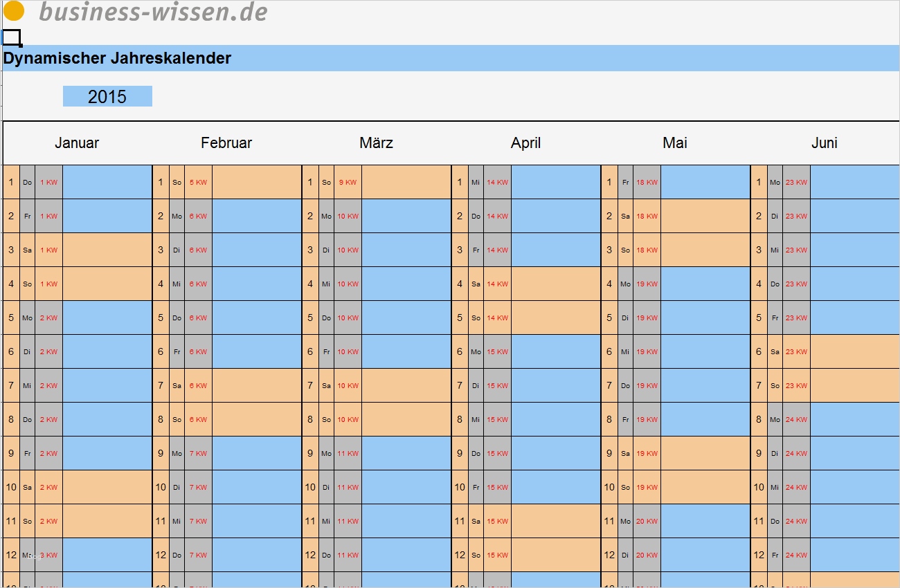Select the Februar month header
This screenshot has height=588, width=900.
pyautogui.click(x=226, y=143)
